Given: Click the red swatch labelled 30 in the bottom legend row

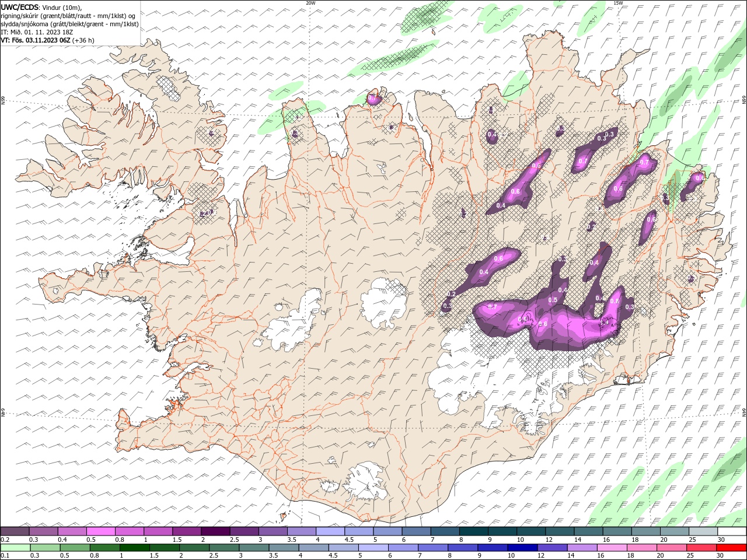Looking at the screenshot, I should [x=731, y=548].
